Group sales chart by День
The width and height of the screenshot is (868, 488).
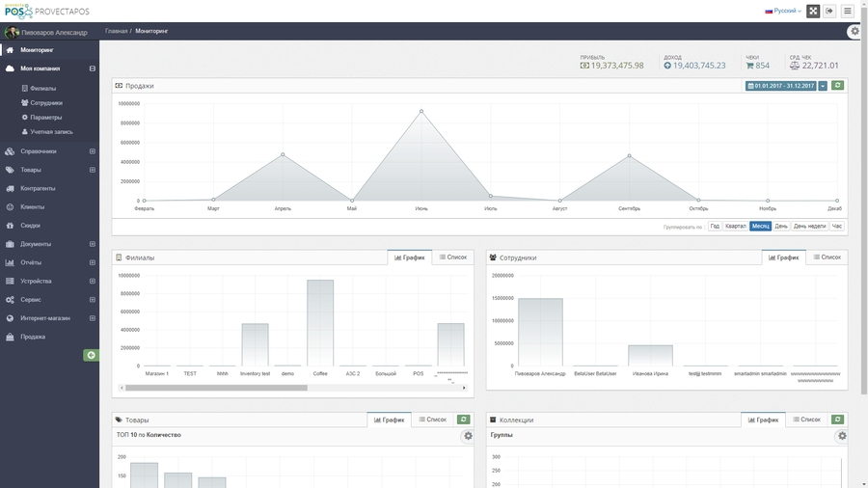(x=781, y=227)
